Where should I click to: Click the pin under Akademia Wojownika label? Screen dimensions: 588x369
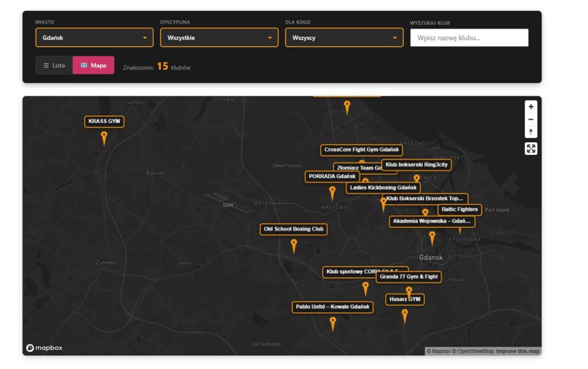(432, 238)
